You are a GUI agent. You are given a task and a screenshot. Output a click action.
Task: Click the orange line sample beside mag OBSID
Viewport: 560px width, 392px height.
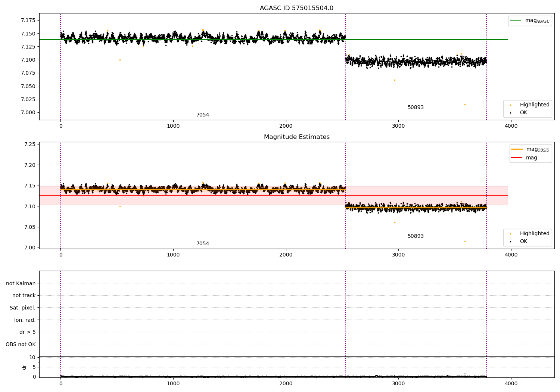[x=517, y=149]
